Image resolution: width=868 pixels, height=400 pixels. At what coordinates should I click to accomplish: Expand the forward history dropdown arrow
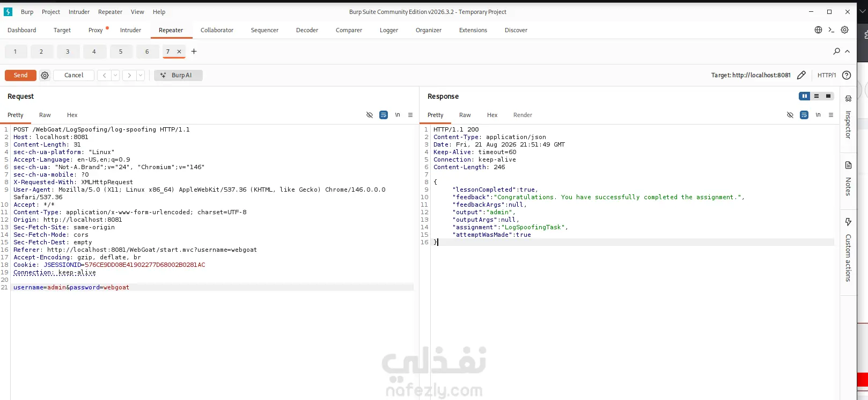[x=141, y=75]
